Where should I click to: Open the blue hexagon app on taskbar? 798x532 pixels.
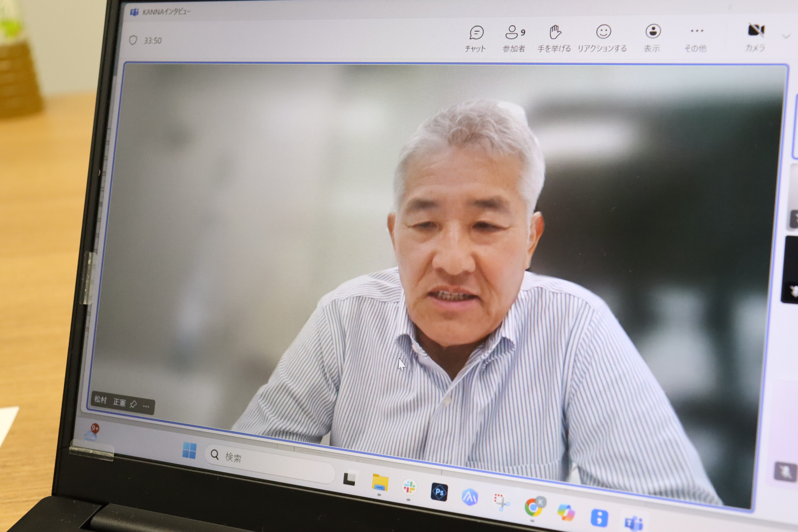click(470, 497)
